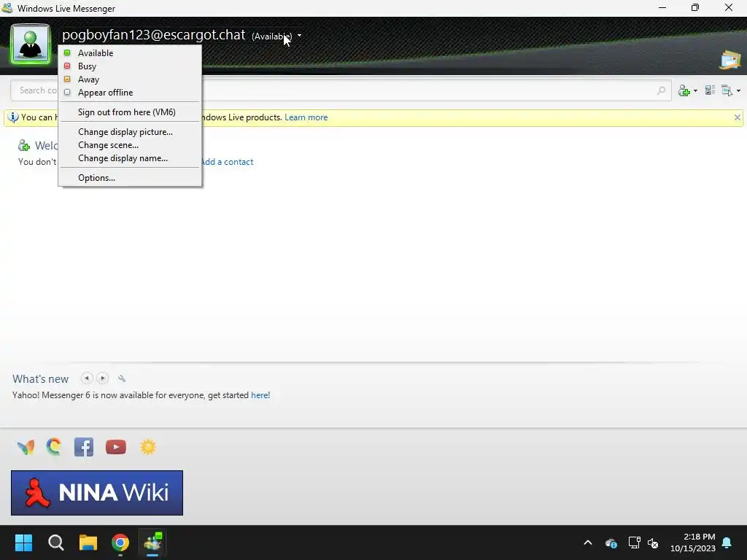Show hidden system tray icons
747x560 pixels.
pyautogui.click(x=588, y=542)
